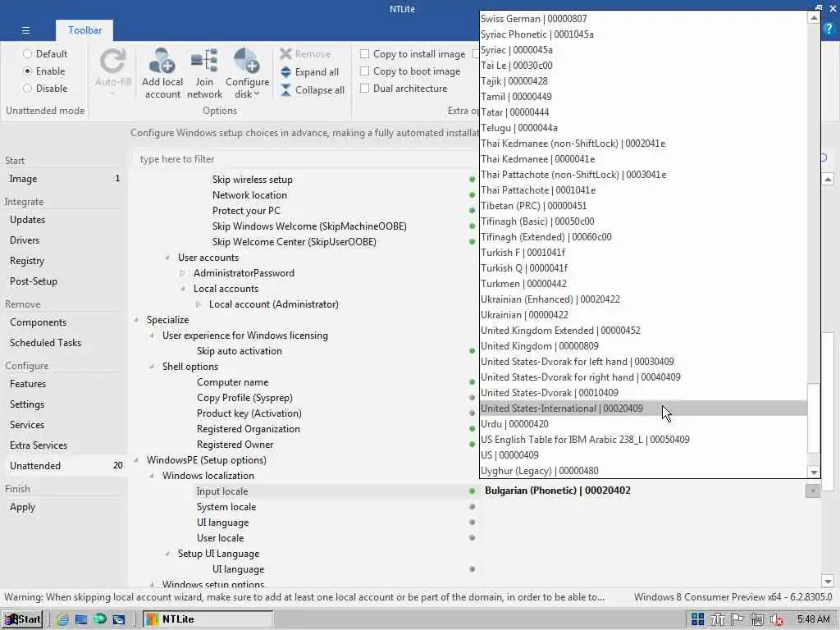This screenshot has width=840, height=630.
Task: Select Ukrainian (Enhanced) | 00020422 entry
Action: pos(643,299)
